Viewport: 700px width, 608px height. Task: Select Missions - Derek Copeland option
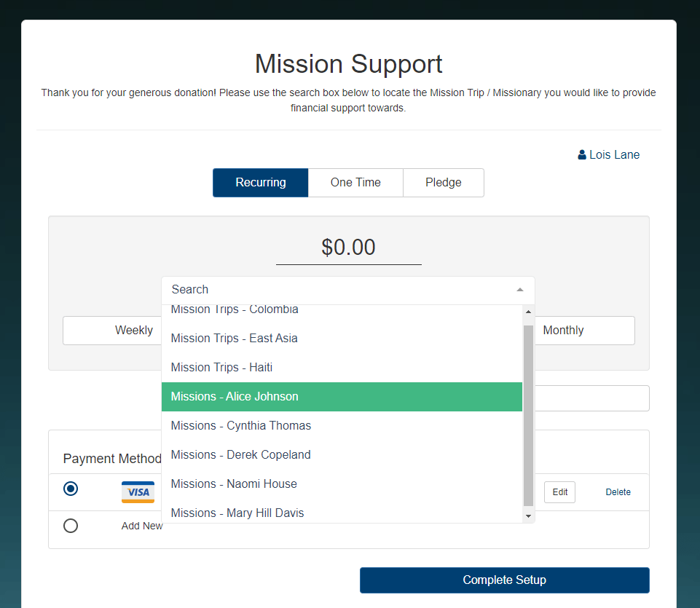point(342,454)
